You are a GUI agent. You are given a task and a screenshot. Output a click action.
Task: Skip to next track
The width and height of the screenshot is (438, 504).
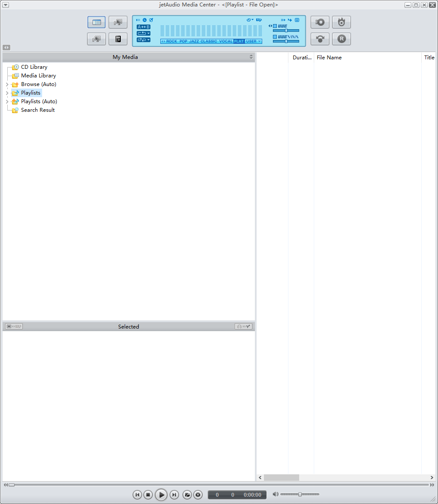174,495
